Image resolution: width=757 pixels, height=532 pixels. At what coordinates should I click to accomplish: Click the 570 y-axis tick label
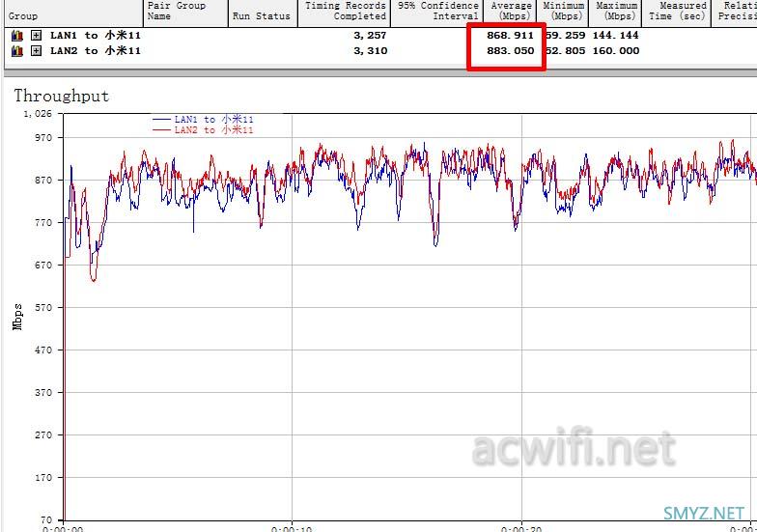[x=42, y=307]
